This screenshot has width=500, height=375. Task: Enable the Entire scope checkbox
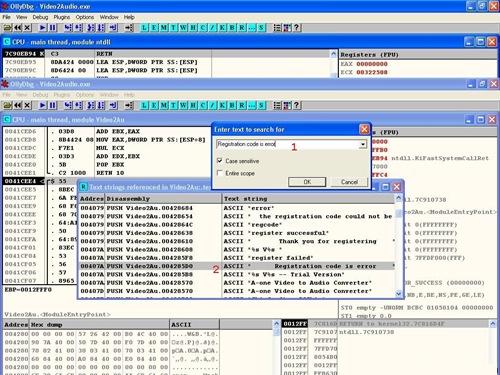(x=220, y=173)
